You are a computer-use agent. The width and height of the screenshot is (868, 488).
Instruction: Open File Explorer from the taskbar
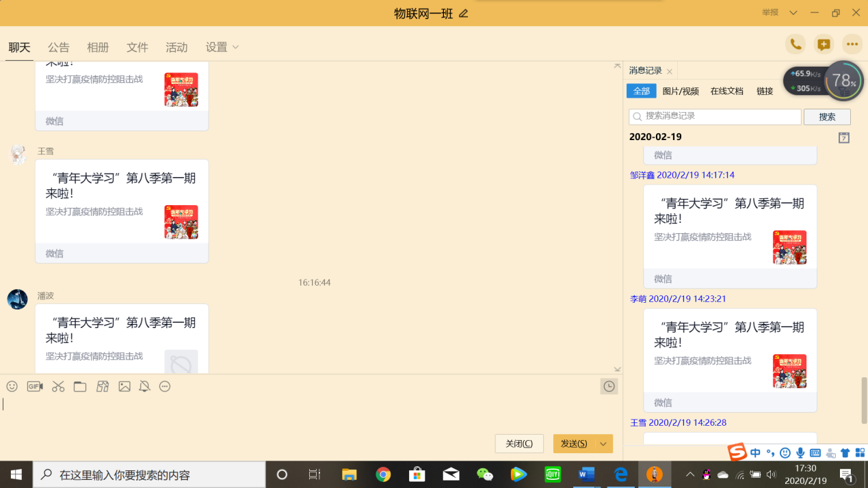[350, 474]
